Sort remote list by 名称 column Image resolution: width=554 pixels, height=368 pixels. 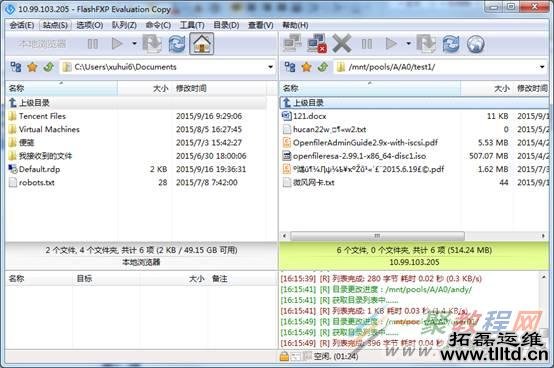click(370, 88)
